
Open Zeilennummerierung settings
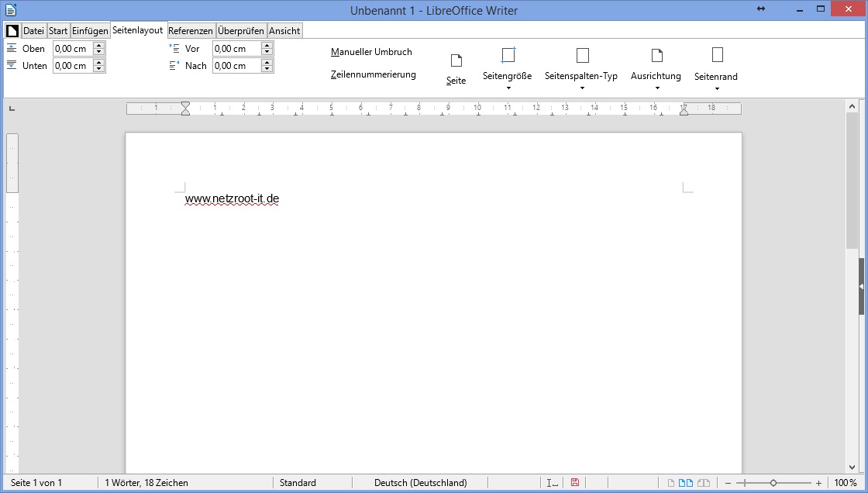373,74
